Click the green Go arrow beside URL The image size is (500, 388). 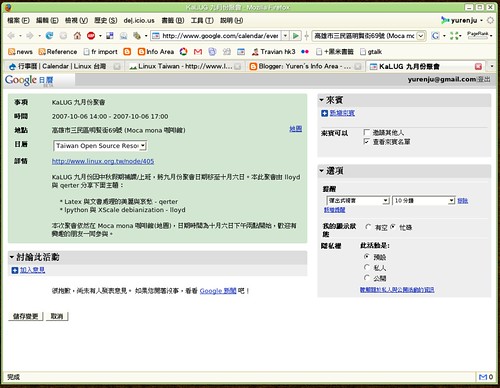296,35
